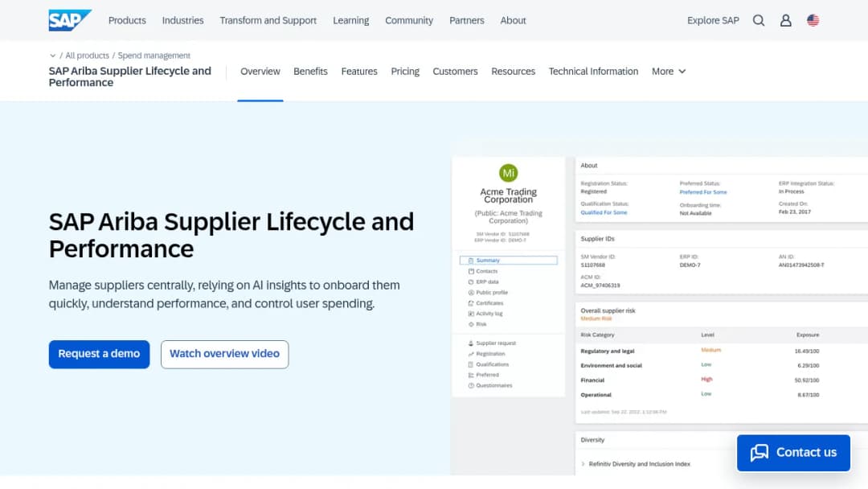Click ACM_97406319 ACM ID value
Screen dimensions: 868x489
[600, 286]
